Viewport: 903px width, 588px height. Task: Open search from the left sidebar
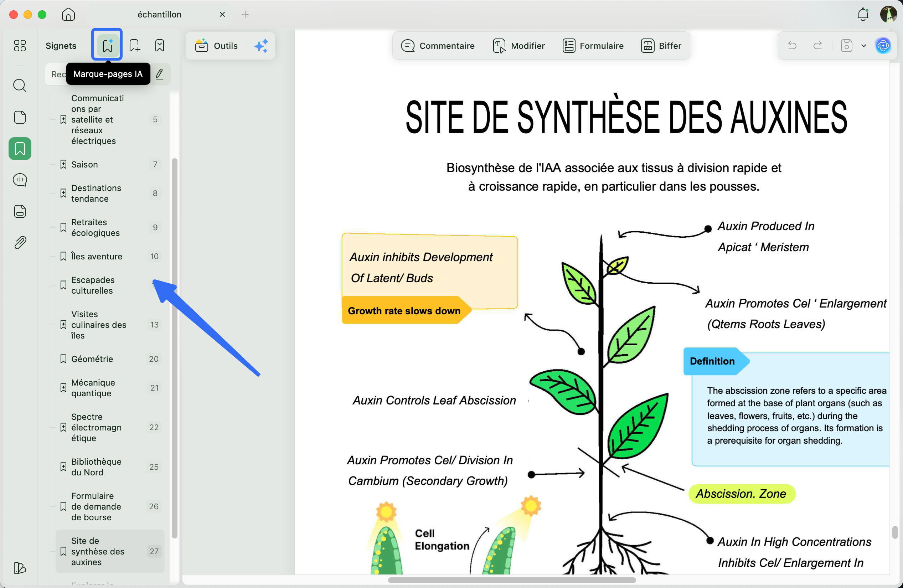click(x=19, y=86)
